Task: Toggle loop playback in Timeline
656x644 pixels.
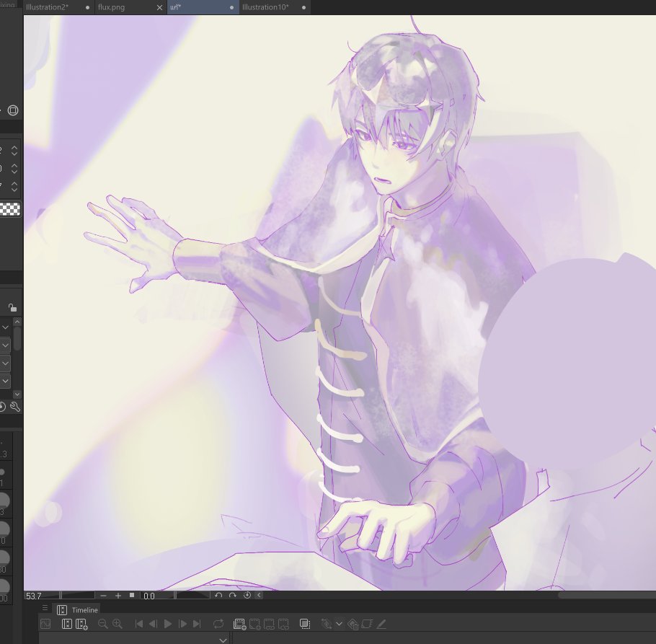Action: (218, 624)
